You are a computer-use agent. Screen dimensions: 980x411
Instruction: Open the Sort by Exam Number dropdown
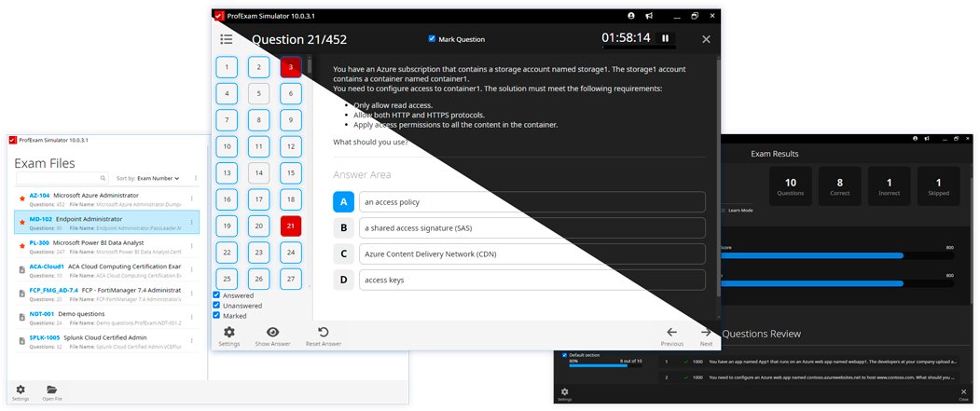159,178
